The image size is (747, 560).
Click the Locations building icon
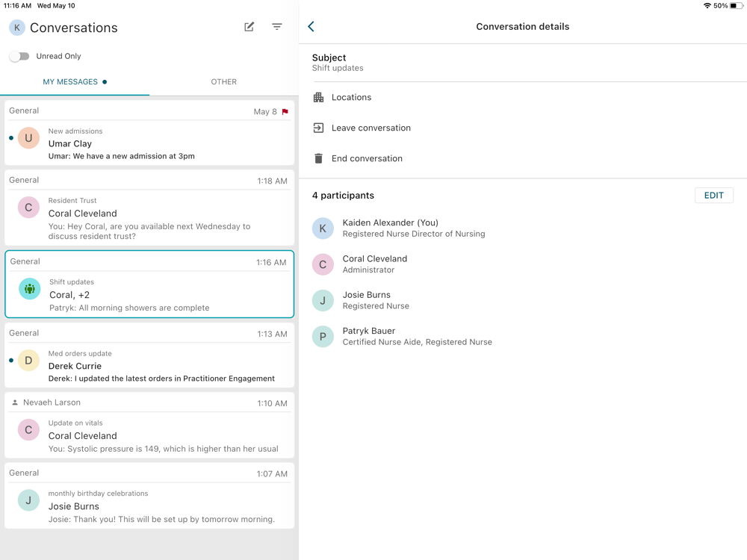[x=318, y=98]
